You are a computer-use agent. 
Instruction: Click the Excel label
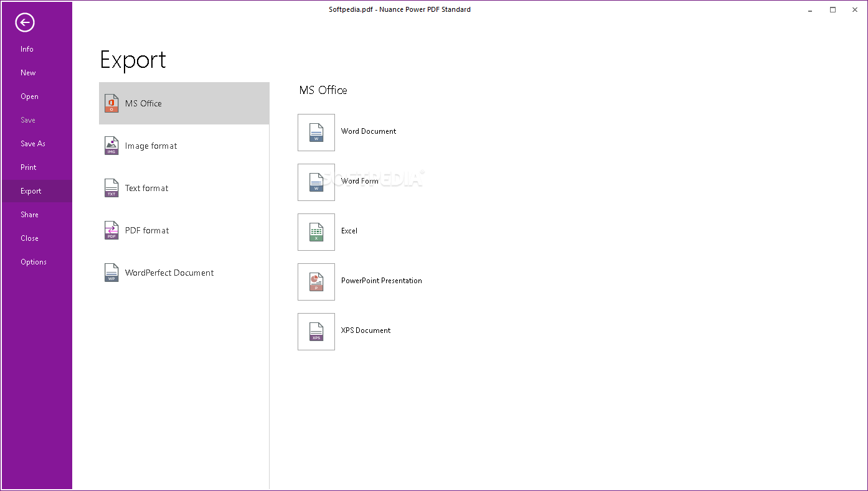point(349,231)
